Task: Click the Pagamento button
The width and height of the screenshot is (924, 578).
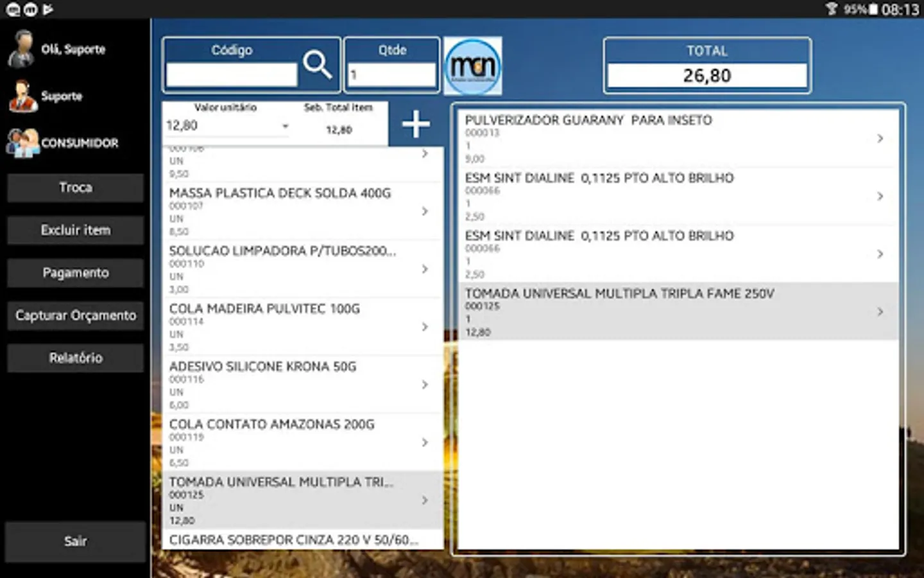Action: click(x=75, y=272)
